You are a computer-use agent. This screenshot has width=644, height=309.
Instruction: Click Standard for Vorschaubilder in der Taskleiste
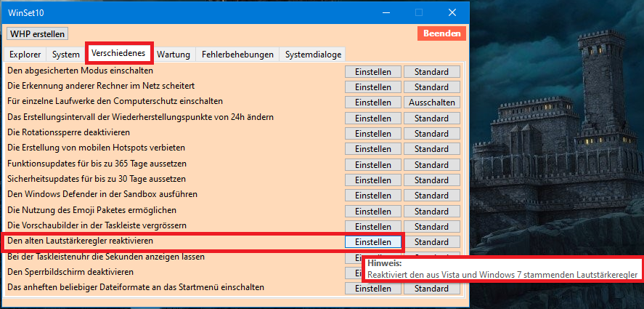tap(432, 226)
